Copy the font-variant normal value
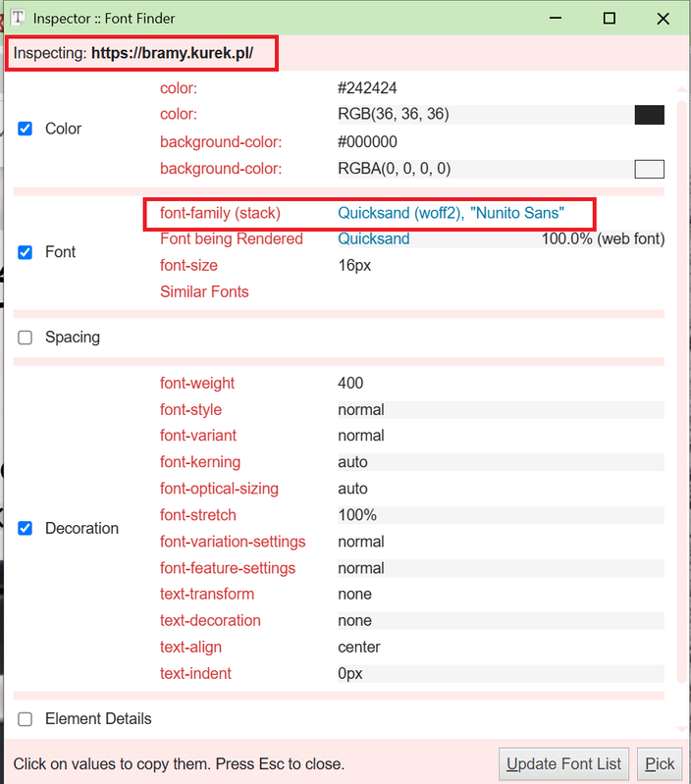This screenshot has width=691, height=784. pyautogui.click(x=361, y=436)
